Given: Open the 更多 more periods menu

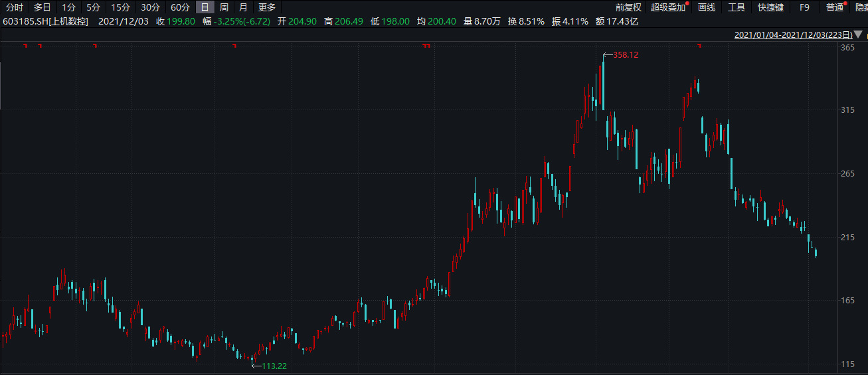Looking at the screenshot, I should click(267, 7).
